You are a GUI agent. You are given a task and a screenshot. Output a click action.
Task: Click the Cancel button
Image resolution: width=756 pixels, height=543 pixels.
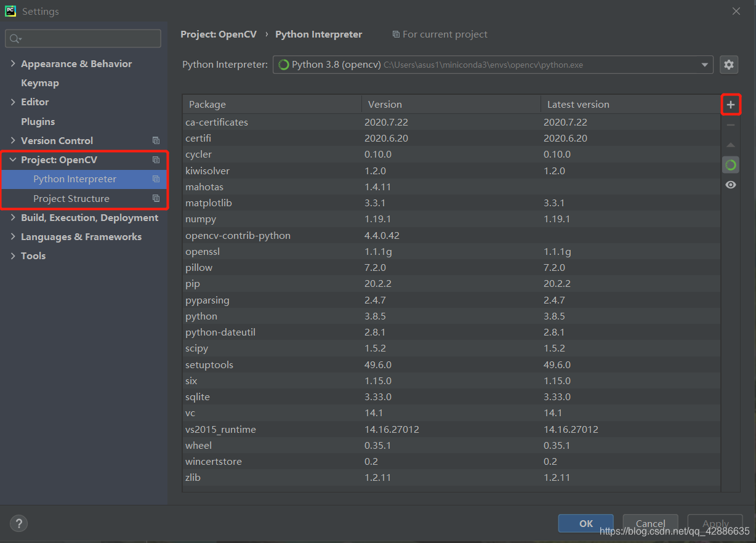[651, 523]
